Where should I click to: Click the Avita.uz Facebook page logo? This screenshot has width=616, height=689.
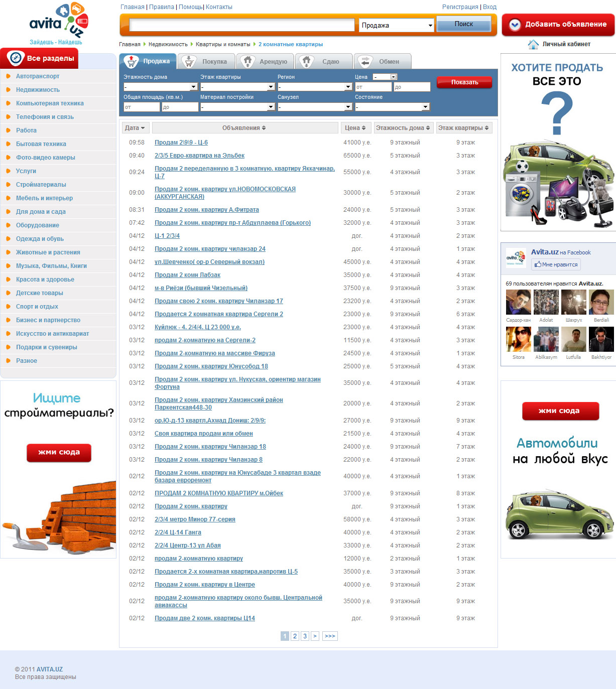(516, 257)
